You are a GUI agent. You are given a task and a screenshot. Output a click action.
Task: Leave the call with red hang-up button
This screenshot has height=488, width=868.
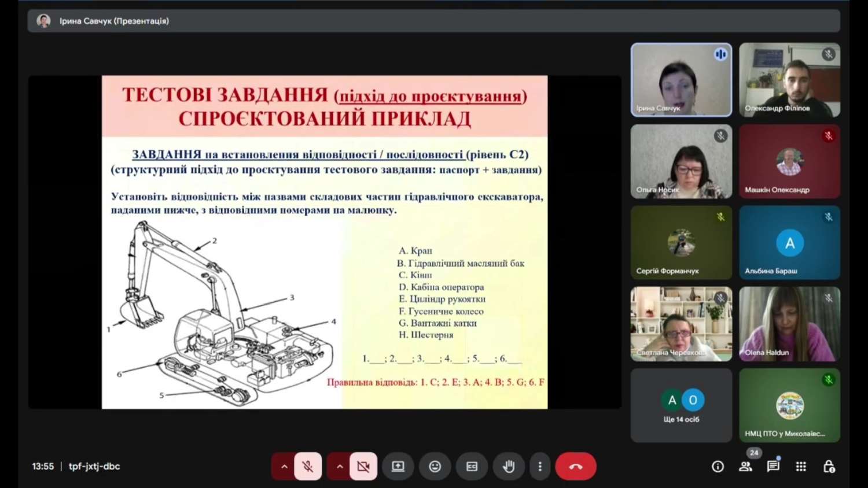point(575,467)
